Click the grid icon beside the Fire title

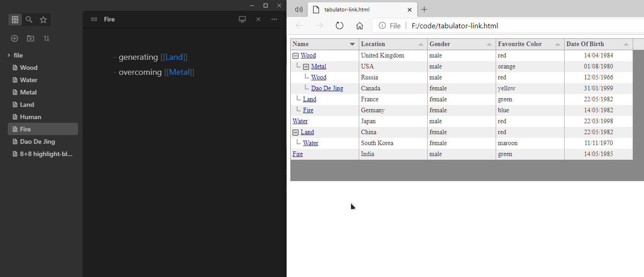[94, 19]
